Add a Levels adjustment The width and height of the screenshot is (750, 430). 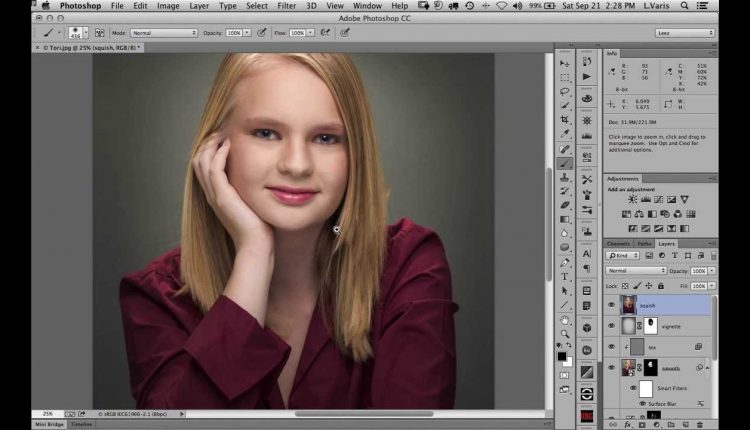click(645, 199)
